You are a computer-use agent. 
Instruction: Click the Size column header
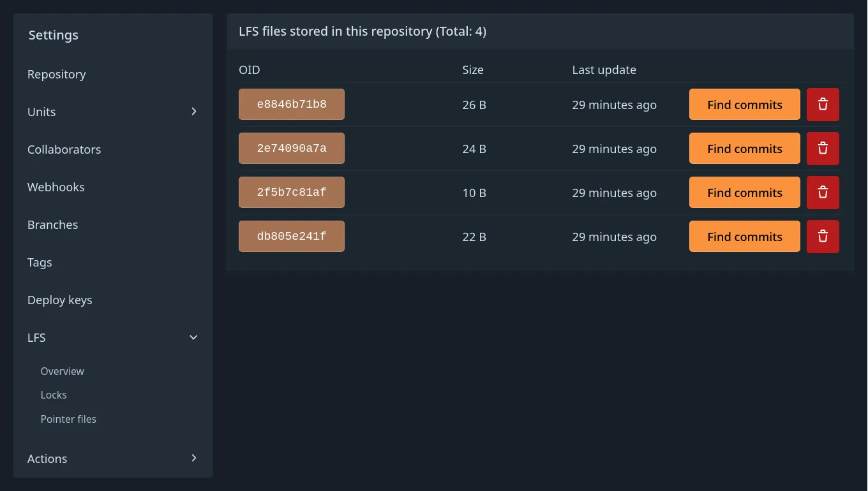[473, 70]
